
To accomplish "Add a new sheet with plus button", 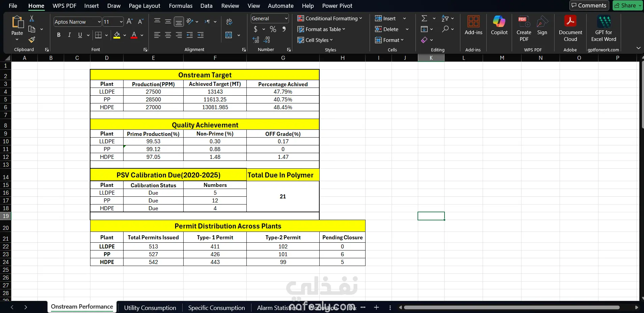I will [x=376, y=307].
